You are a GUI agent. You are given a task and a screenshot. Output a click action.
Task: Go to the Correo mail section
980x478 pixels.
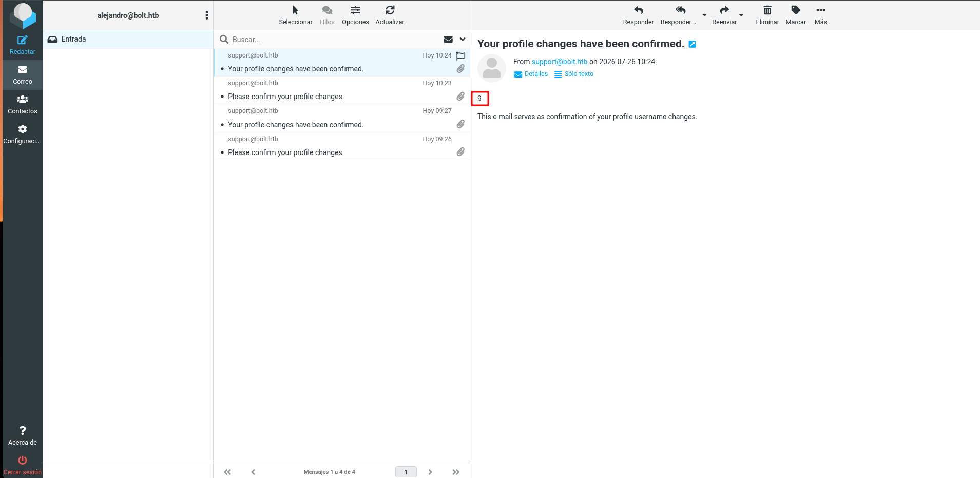coord(23,75)
